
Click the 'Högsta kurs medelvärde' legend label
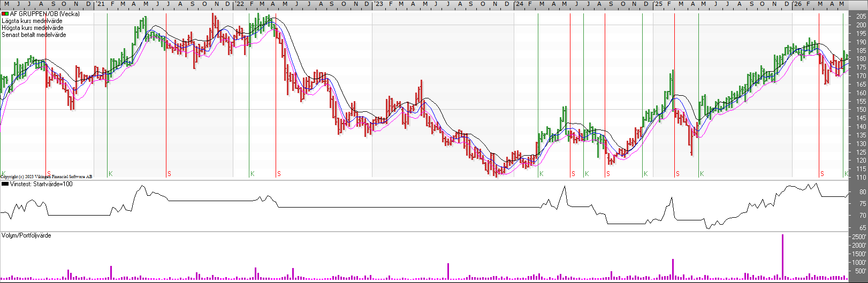pos(33,28)
